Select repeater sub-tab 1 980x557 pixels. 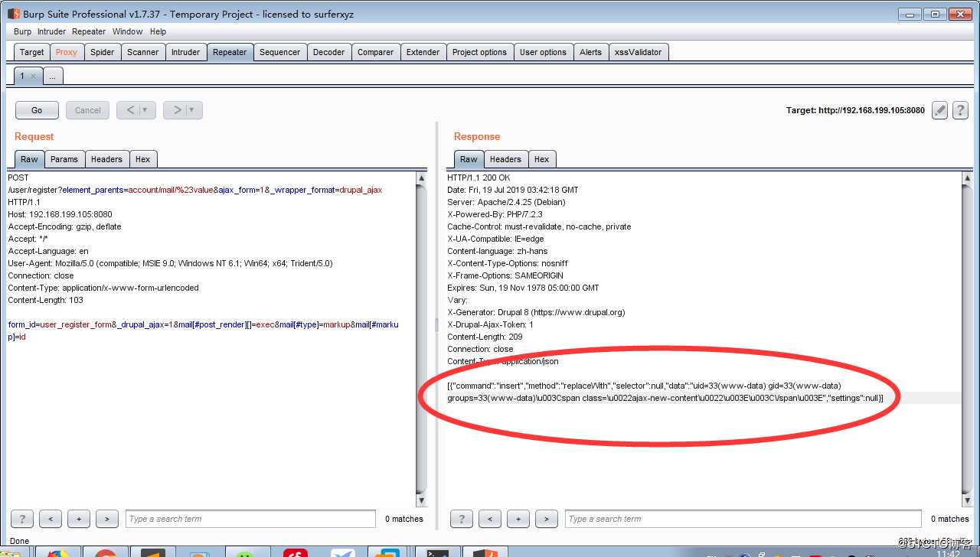click(x=22, y=76)
